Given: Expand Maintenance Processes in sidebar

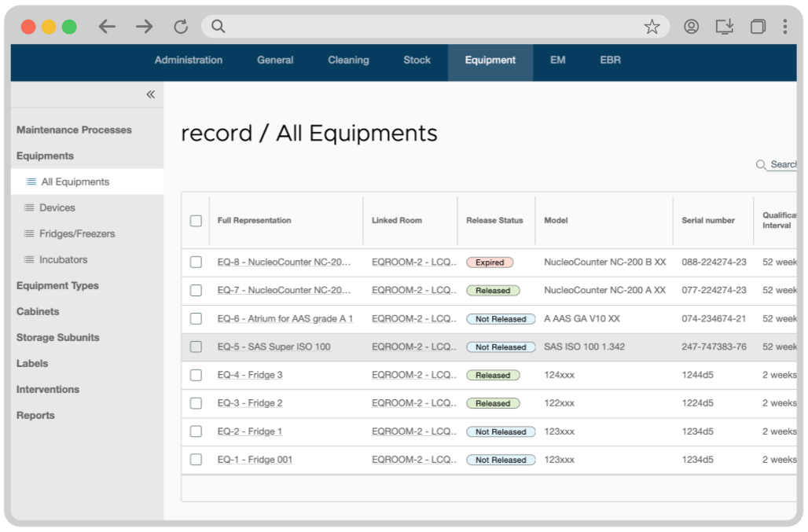Looking at the screenshot, I should 74,130.
